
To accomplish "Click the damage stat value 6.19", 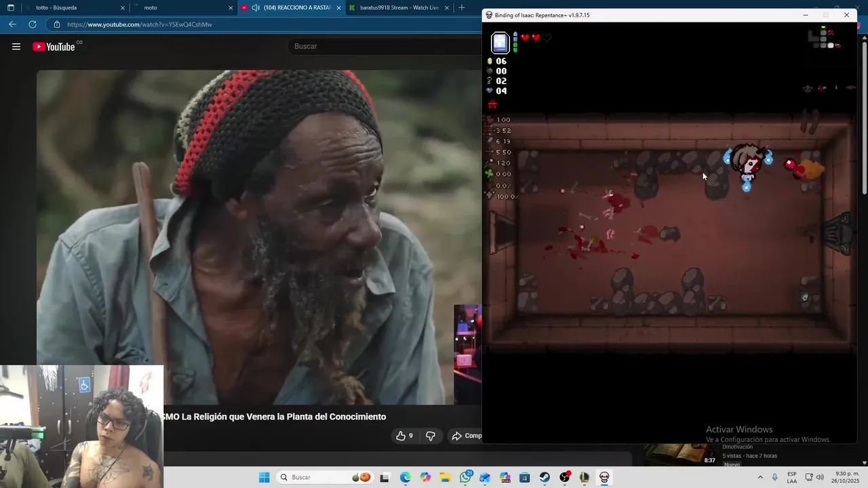I will 504,142.
